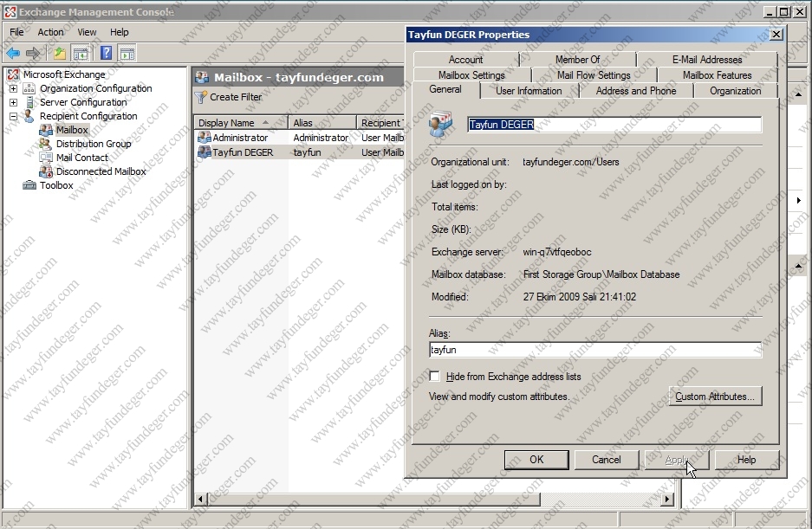Switch to the E-Mail Addresses tab
Image resolution: width=812 pixels, height=529 pixels.
[x=707, y=60]
